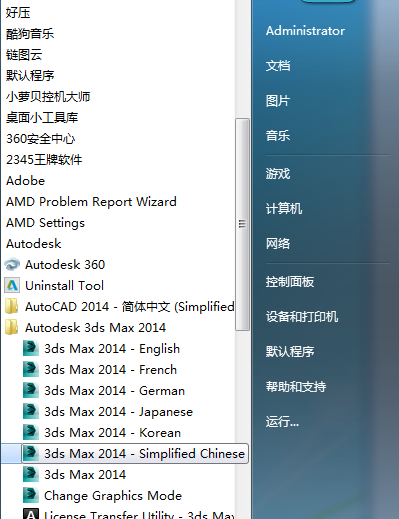Select 小萝贝控机大师 entry
The image size is (399, 519).
48,97
